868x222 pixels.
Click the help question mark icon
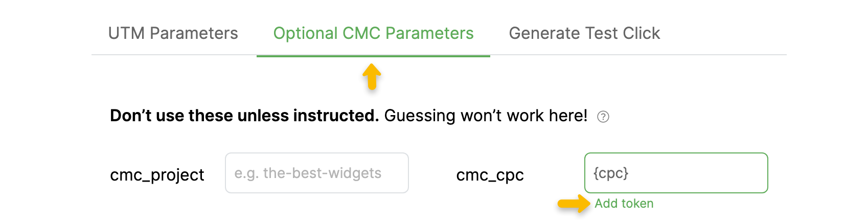(x=603, y=117)
